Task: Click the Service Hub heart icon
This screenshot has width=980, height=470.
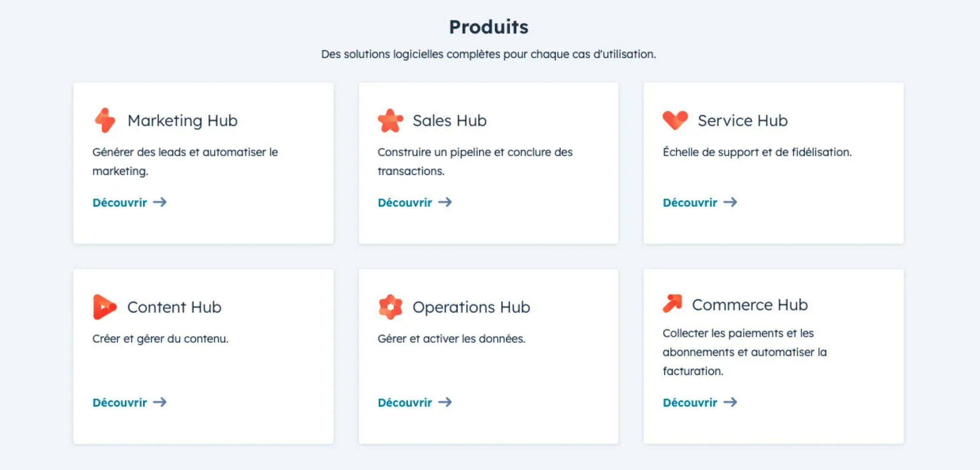Action: (x=675, y=120)
